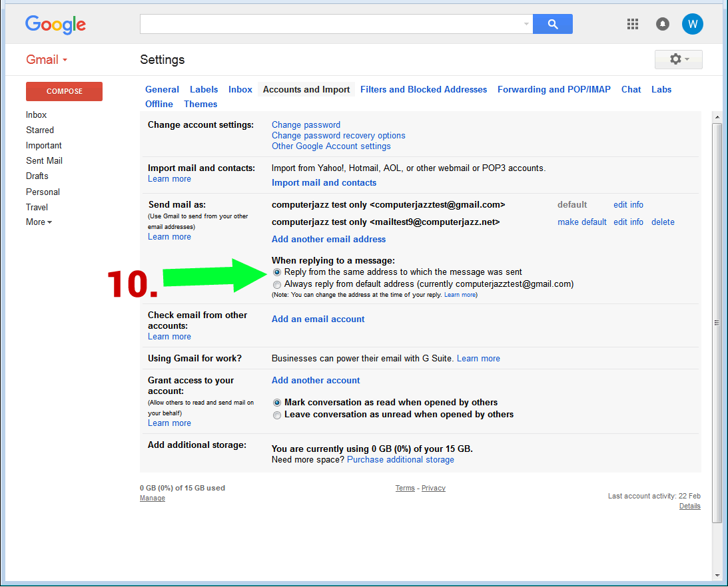Open the notifications bell
The width and height of the screenshot is (728, 587).
(663, 24)
